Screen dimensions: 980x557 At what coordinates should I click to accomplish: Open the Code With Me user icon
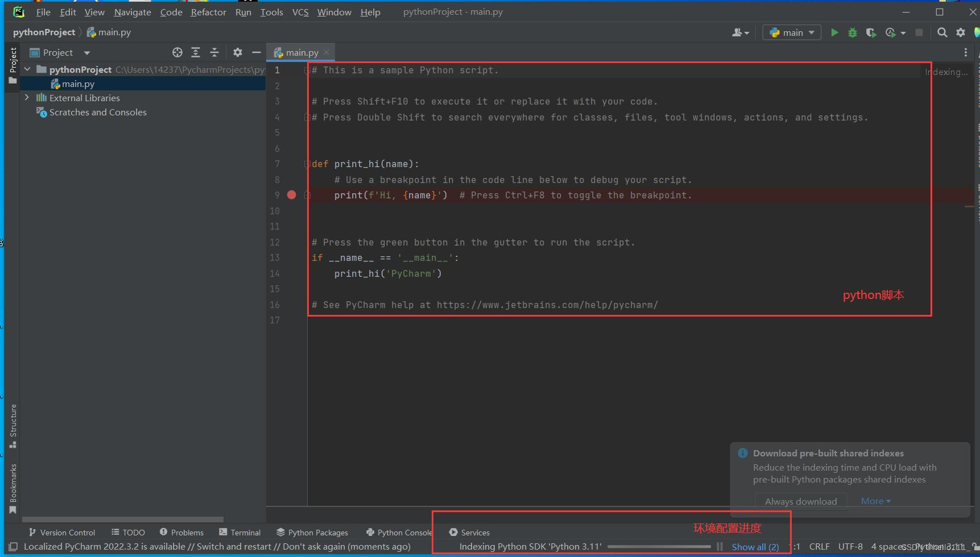click(x=737, y=32)
